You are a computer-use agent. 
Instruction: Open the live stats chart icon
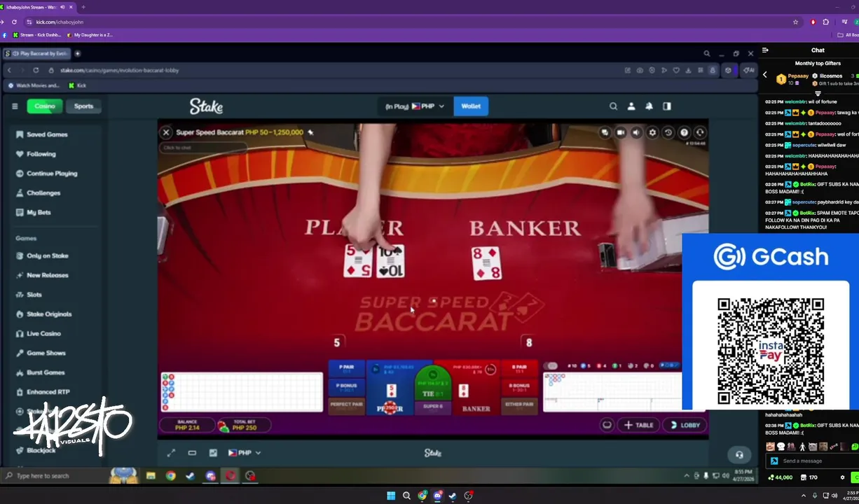pos(213,453)
